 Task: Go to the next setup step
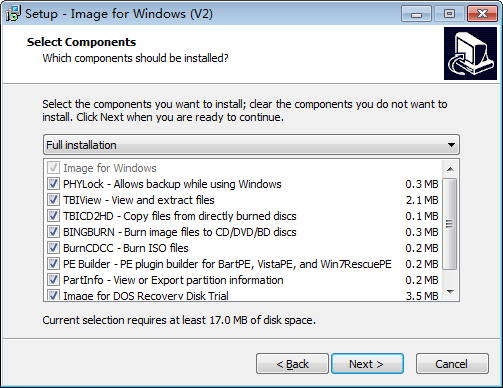point(367,364)
